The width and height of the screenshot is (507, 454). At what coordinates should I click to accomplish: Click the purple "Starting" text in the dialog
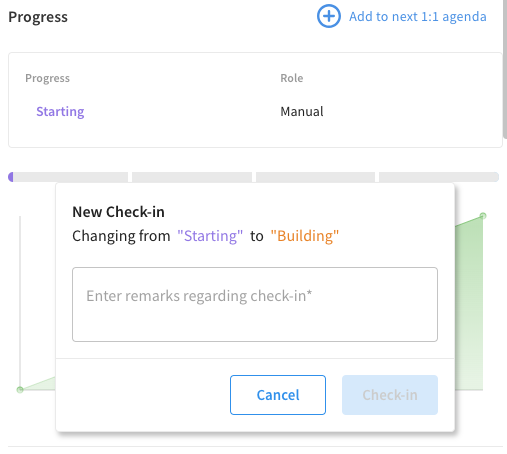click(210, 236)
